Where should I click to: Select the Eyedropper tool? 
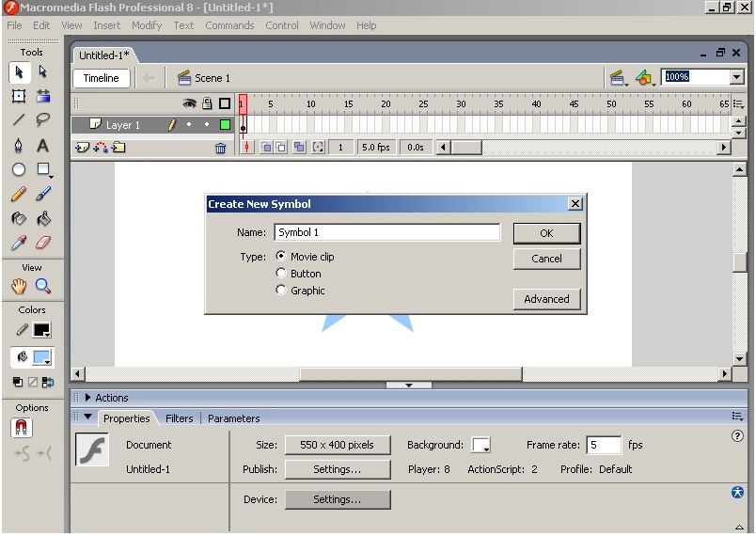pos(19,243)
